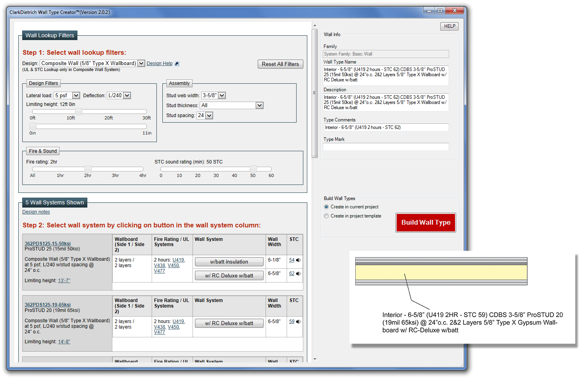Open the Deflection L/240 dropdown
The image size is (588, 381).
coord(127,96)
